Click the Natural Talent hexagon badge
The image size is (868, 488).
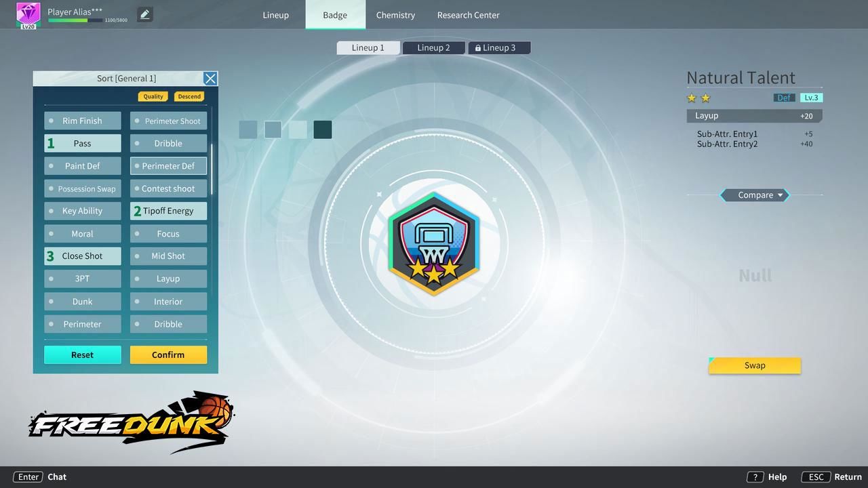tap(434, 243)
